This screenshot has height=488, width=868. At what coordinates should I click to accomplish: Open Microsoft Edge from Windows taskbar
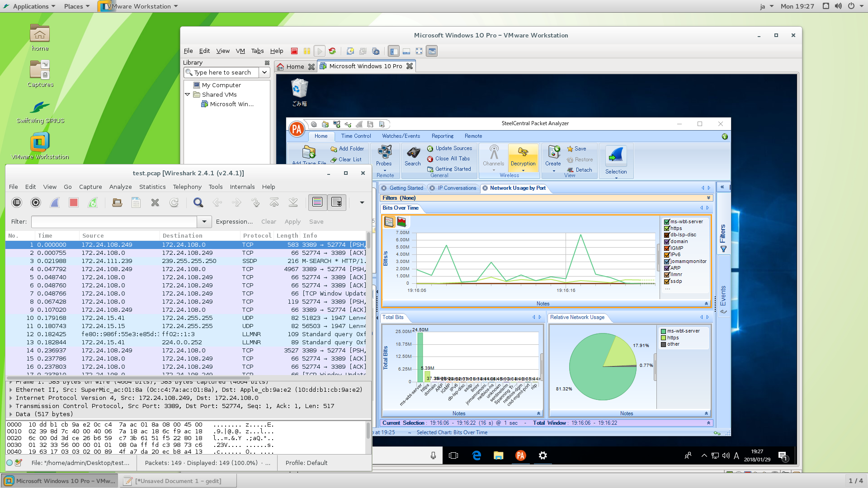[476, 455]
